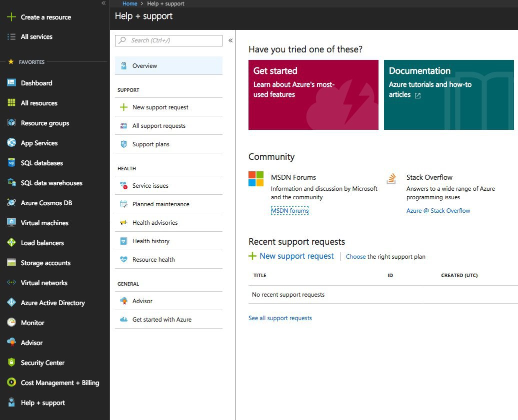The height and width of the screenshot is (420, 518).
Task: Open All support requests menu entry
Action: (168, 126)
